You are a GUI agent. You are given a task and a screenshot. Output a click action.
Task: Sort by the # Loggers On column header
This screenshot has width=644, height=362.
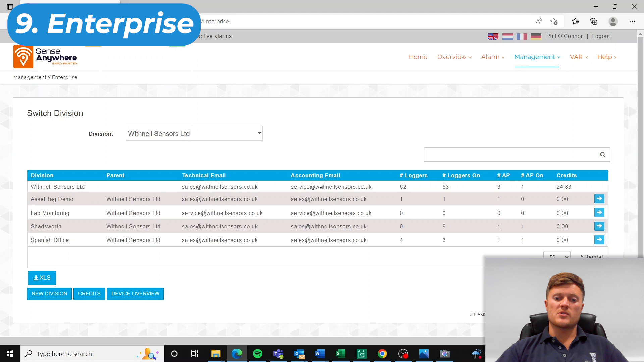pyautogui.click(x=461, y=175)
